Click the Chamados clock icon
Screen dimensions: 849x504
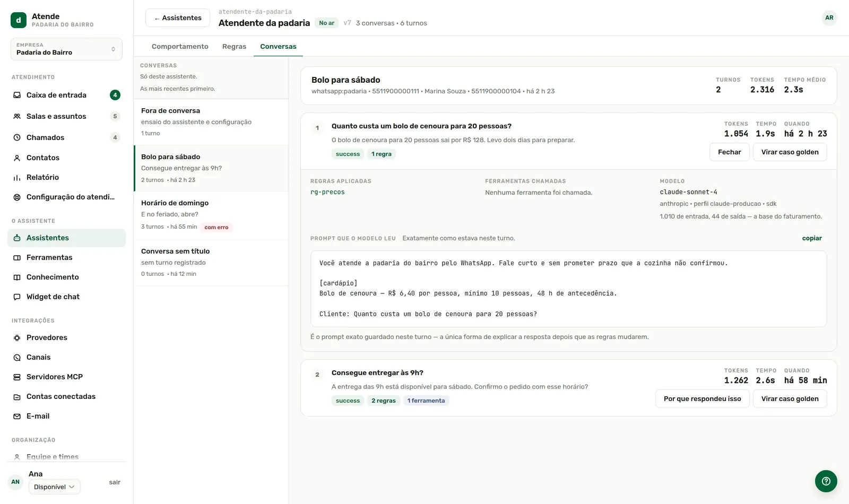pyautogui.click(x=17, y=137)
